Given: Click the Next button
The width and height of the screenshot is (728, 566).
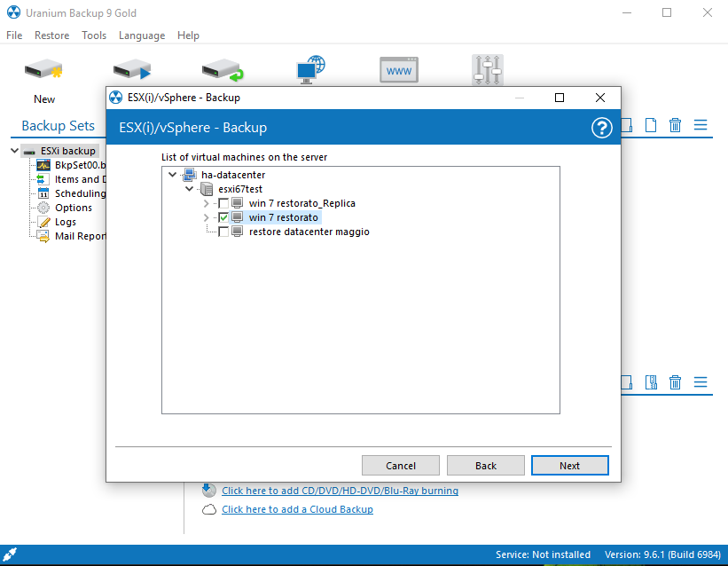Looking at the screenshot, I should (x=569, y=466).
